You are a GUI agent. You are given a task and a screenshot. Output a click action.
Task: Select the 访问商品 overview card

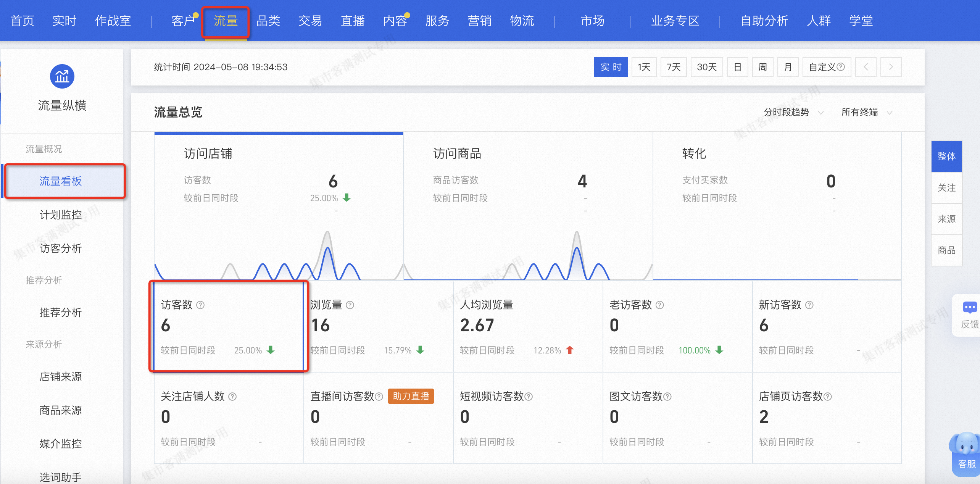(x=528, y=206)
